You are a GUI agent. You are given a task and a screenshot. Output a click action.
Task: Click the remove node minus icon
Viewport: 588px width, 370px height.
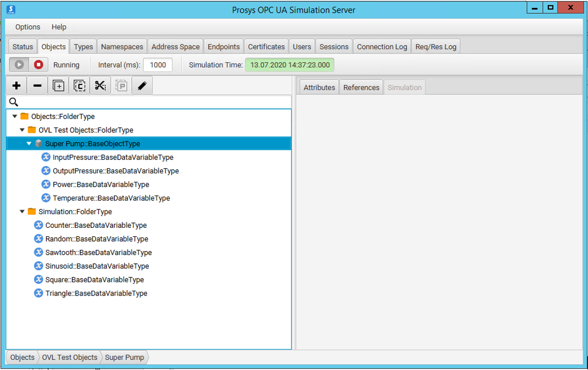tap(36, 85)
